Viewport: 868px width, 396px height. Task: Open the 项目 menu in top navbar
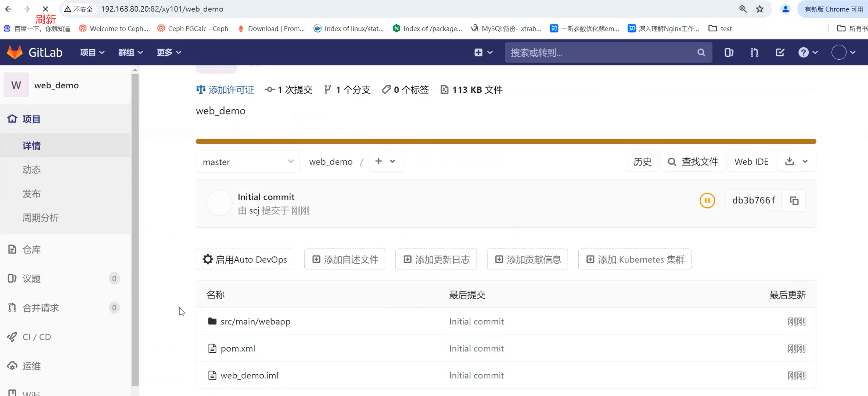tap(92, 52)
